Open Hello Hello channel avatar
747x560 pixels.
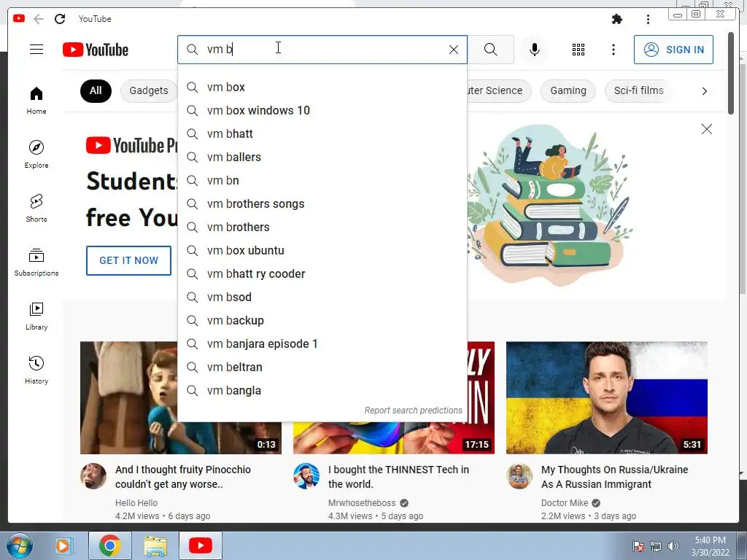coord(93,476)
